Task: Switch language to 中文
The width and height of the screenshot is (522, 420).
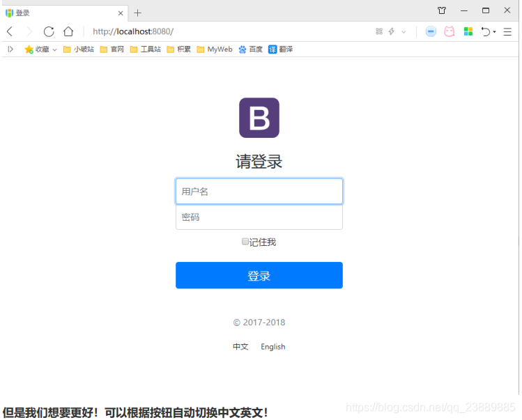Action: point(240,347)
